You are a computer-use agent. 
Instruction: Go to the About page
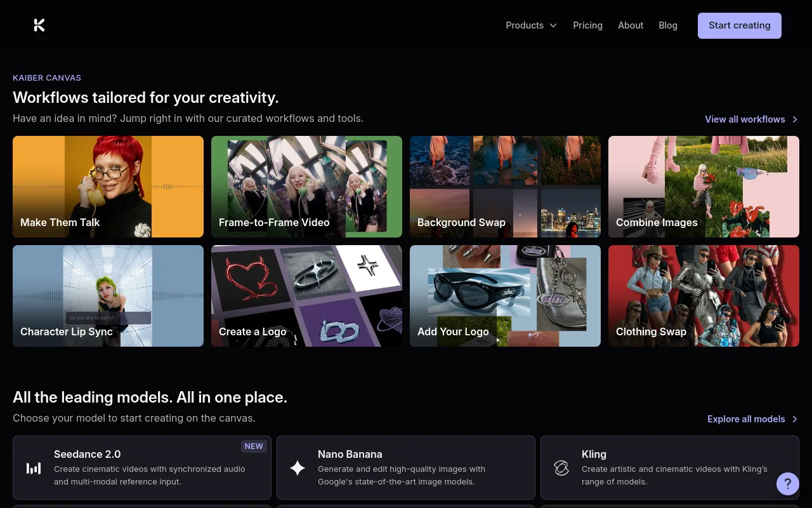click(x=631, y=25)
